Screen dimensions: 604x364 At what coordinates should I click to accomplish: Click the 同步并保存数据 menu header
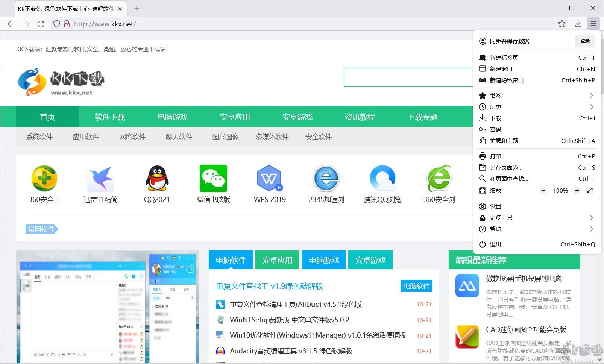509,41
